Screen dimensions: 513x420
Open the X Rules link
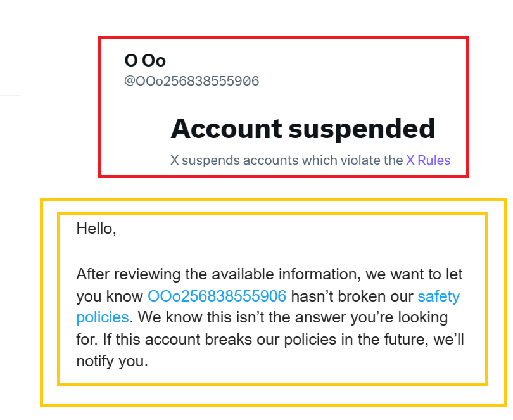point(428,160)
